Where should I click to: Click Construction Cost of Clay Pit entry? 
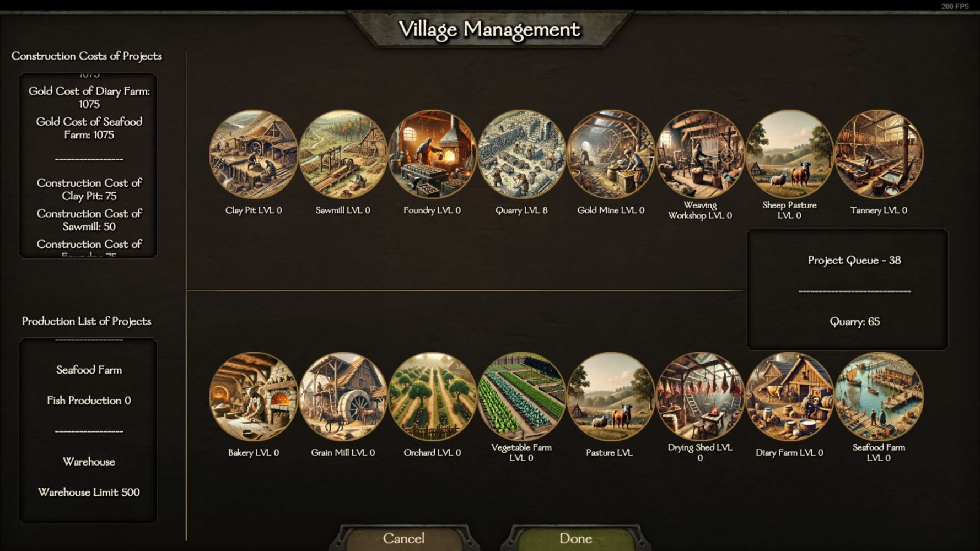(x=89, y=189)
